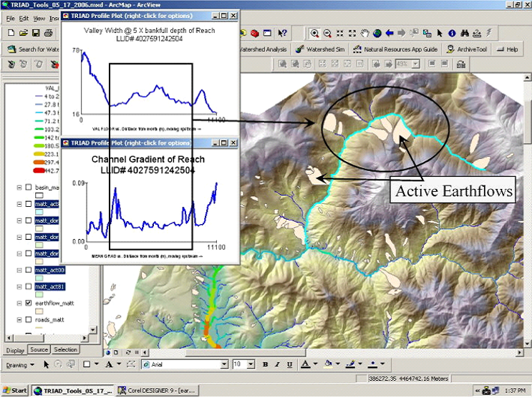Click the fill color bucket swatch
This screenshot has width=532, height=398.
328,364
